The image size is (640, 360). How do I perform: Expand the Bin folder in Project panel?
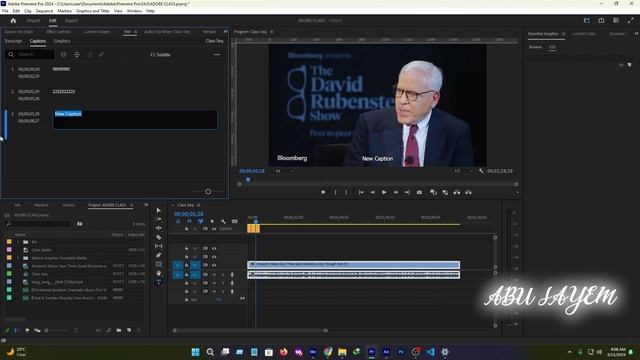coord(17,242)
